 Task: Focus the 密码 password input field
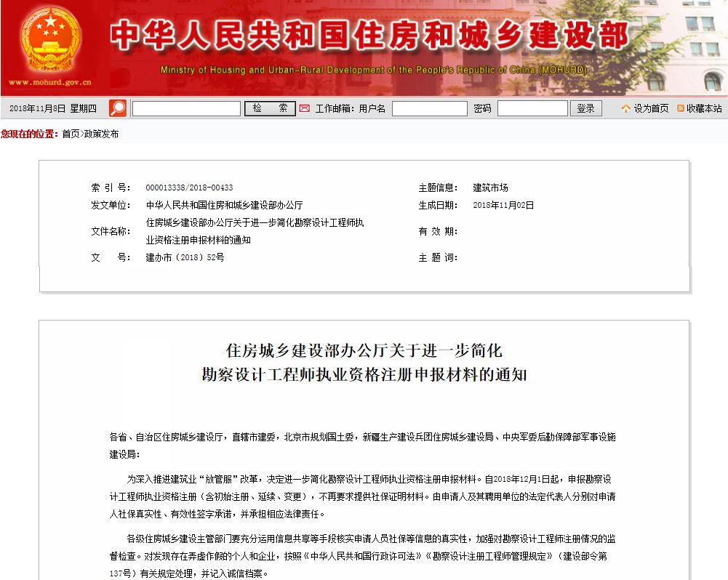click(x=532, y=108)
